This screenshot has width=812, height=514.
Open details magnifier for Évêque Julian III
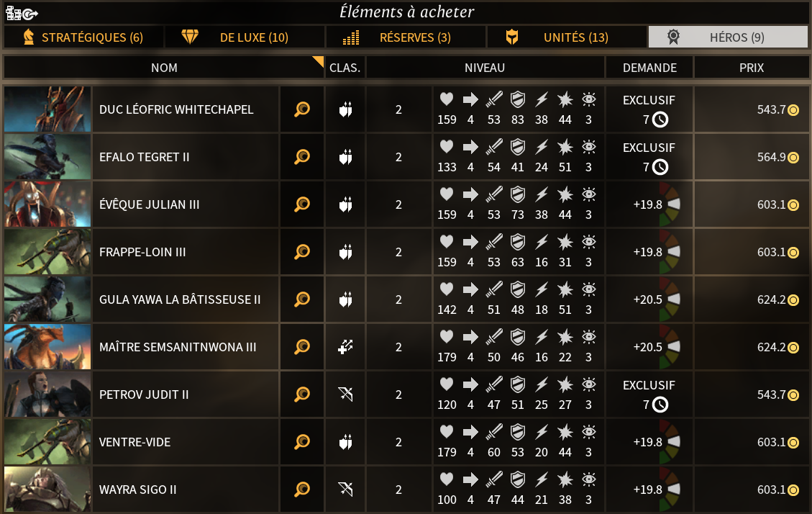pos(302,204)
